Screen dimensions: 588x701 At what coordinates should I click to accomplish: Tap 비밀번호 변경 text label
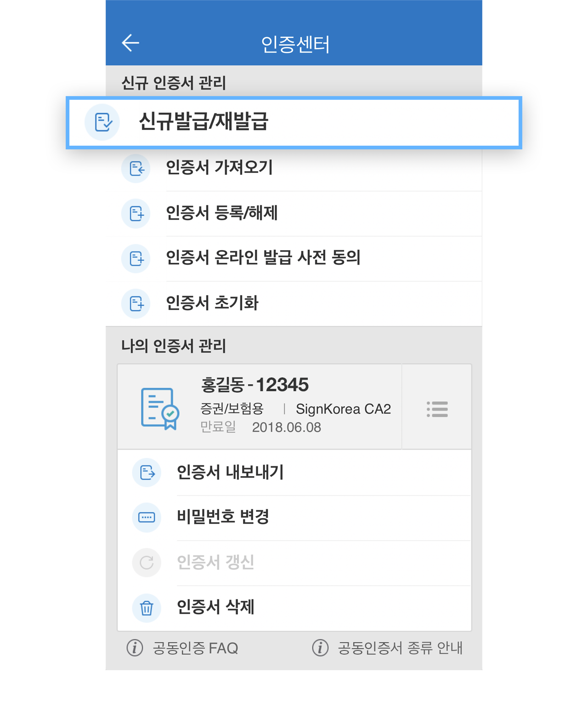[223, 517]
